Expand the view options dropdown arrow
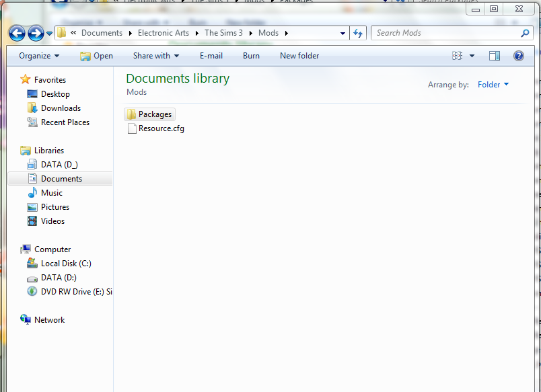 pyautogui.click(x=472, y=56)
